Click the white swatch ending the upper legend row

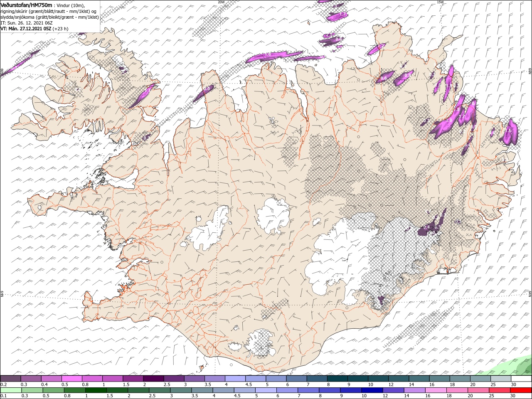coord(521,379)
